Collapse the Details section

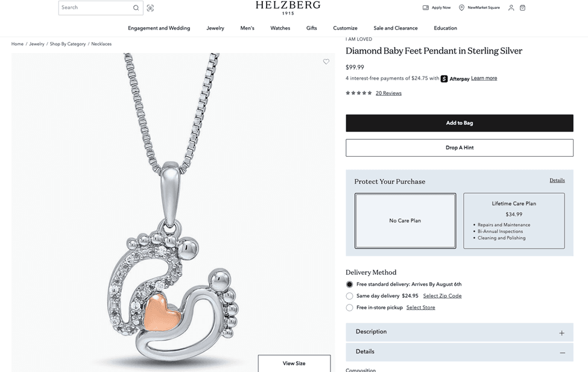460,352
